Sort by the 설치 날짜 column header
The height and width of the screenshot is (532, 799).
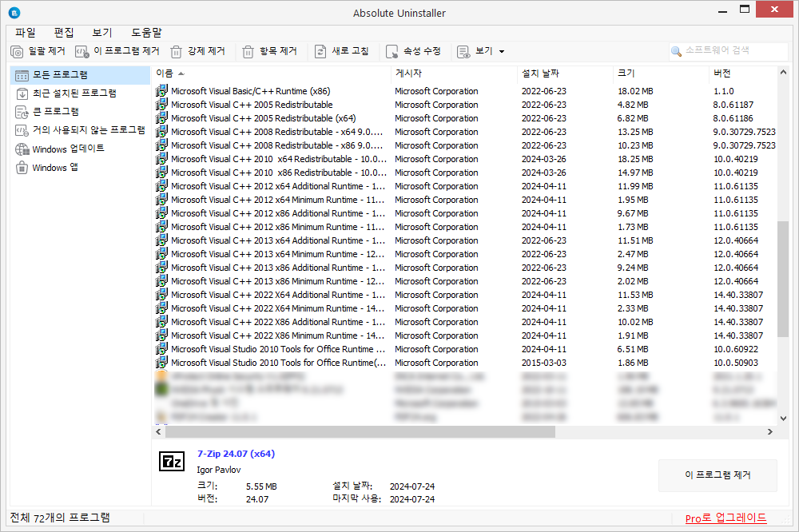click(565, 73)
